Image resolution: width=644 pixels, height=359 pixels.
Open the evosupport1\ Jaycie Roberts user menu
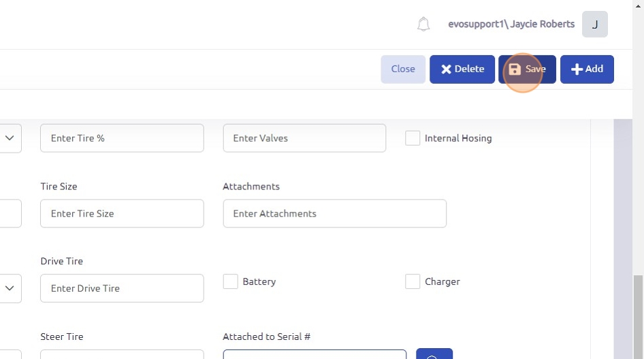coord(511,25)
